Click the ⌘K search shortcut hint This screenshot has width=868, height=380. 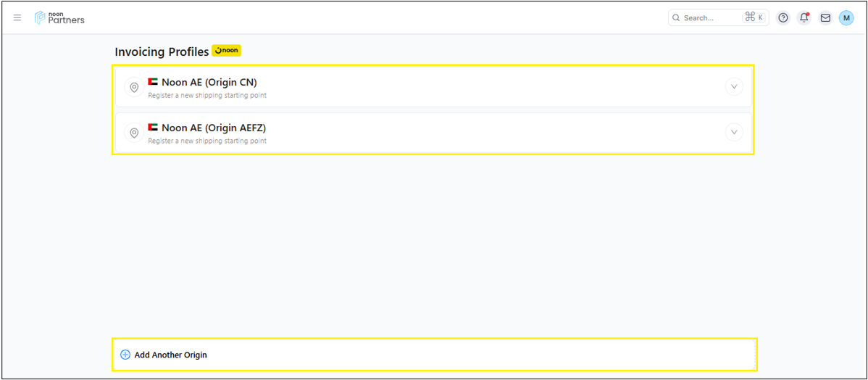click(x=754, y=18)
